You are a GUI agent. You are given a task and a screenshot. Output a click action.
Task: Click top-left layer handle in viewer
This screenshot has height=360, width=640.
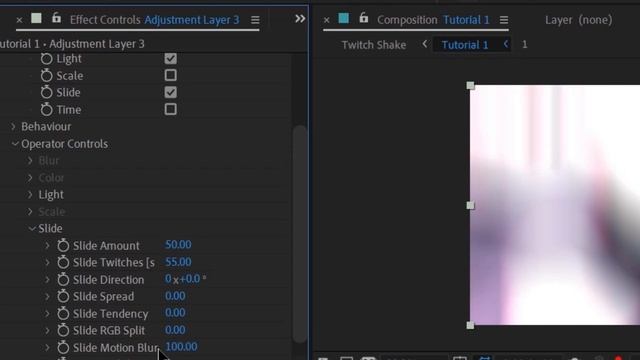(x=470, y=85)
